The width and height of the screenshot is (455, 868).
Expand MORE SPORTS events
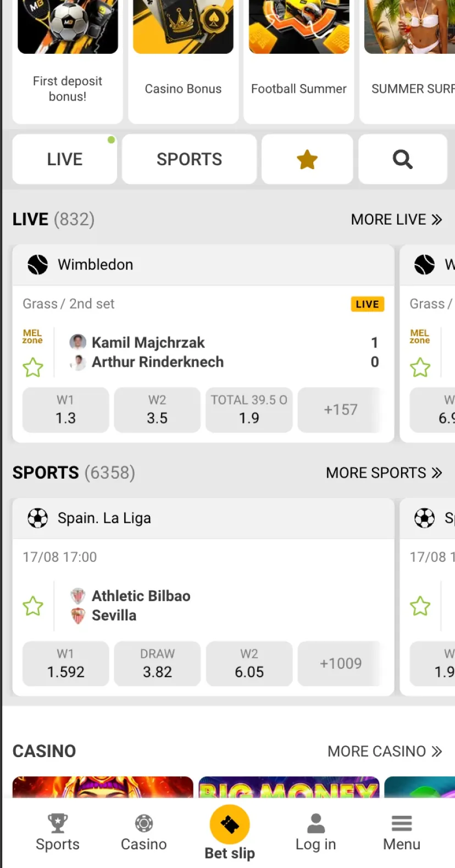[384, 473]
